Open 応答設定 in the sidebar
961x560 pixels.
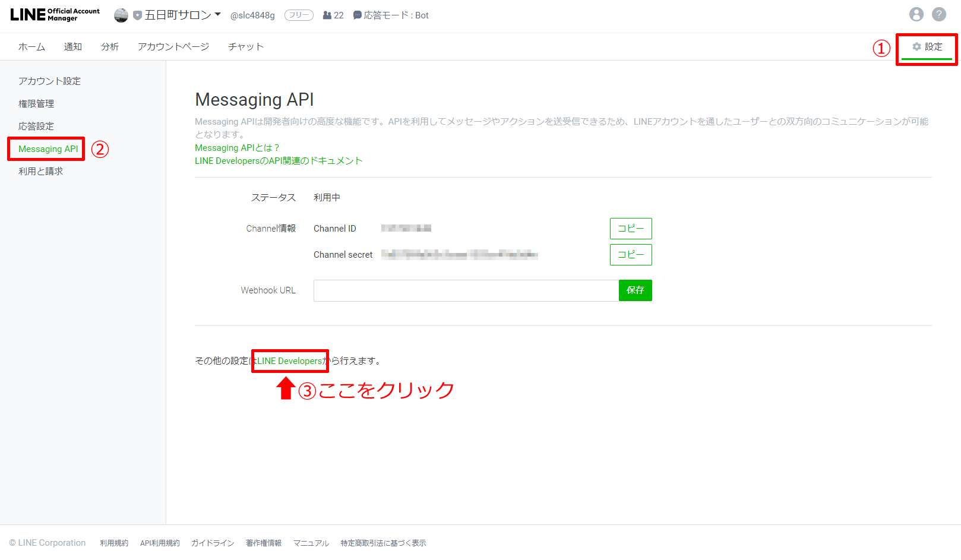pos(36,126)
